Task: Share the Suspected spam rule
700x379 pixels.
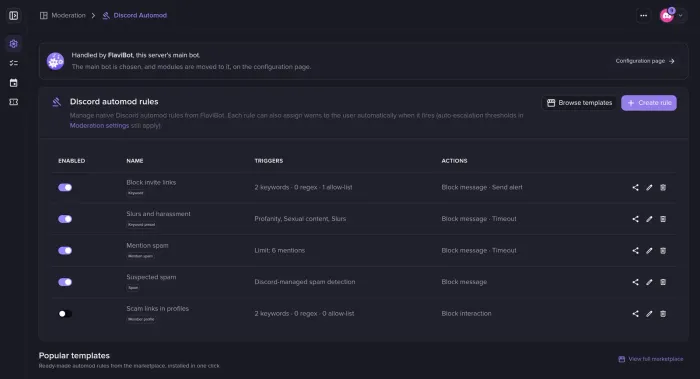Action: (x=635, y=282)
